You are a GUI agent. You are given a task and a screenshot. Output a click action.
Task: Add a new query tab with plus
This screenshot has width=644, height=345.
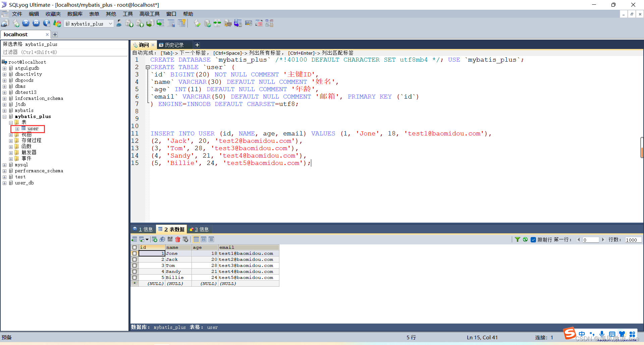point(197,45)
